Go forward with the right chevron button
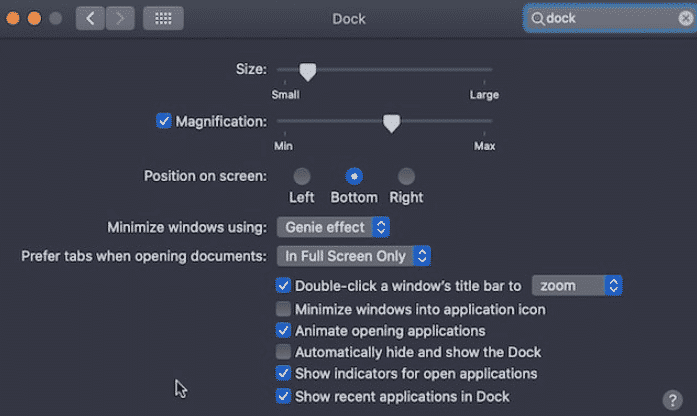The height and width of the screenshot is (416, 697). [120, 18]
